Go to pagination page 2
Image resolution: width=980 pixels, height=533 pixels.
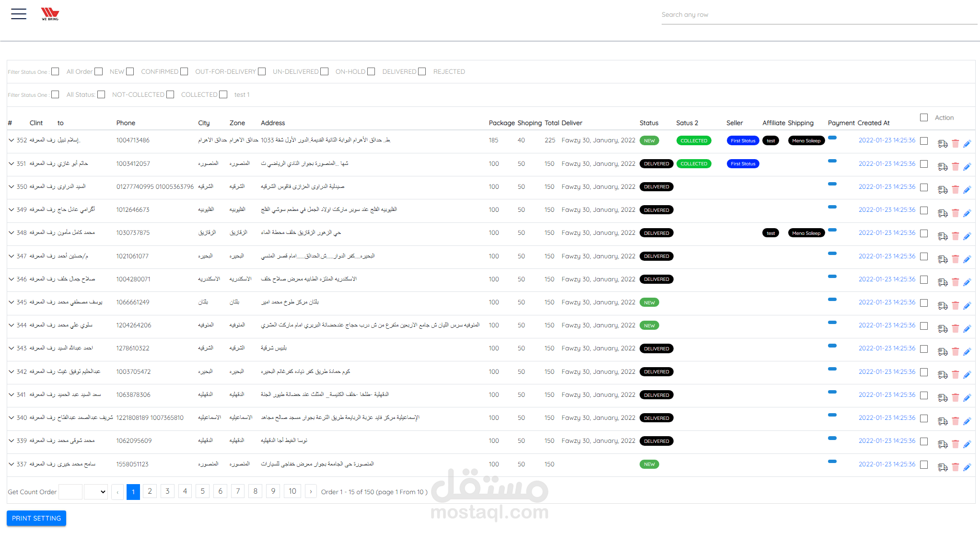[150, 491]
